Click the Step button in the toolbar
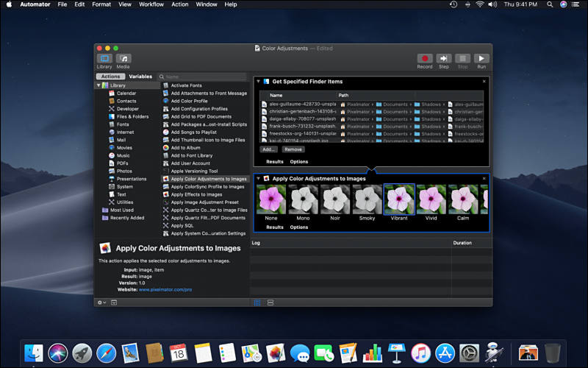Screen dimensions: 588x368 [444, 59]
